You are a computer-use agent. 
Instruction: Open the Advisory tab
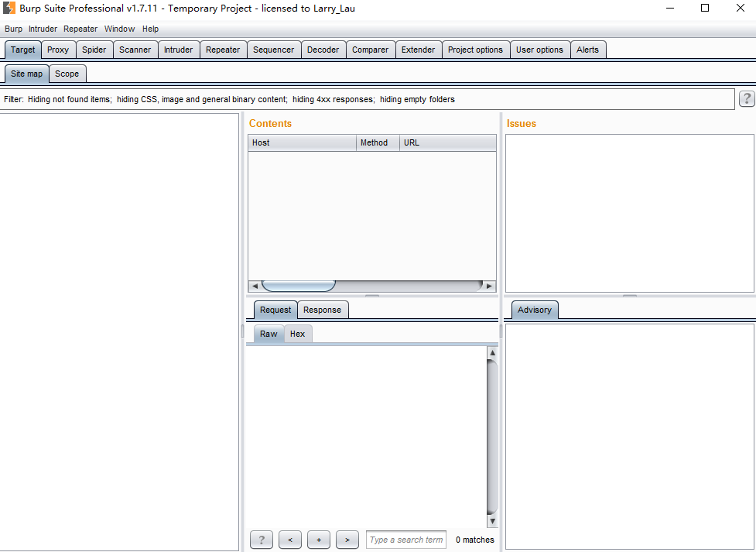click(535, 310)
